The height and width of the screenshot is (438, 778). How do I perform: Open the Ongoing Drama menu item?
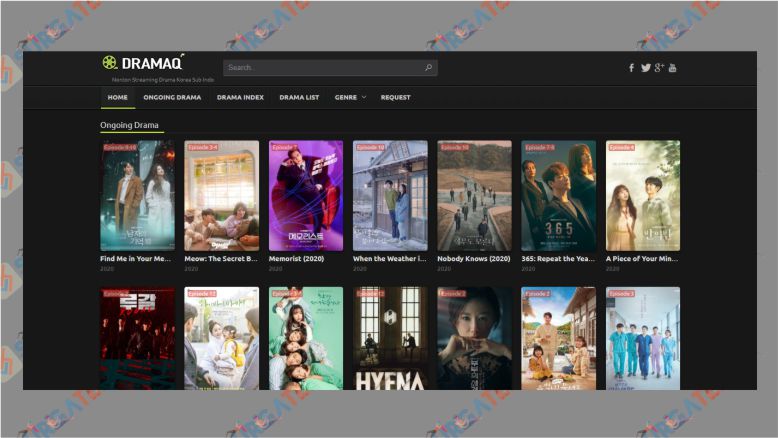(172, 97)
